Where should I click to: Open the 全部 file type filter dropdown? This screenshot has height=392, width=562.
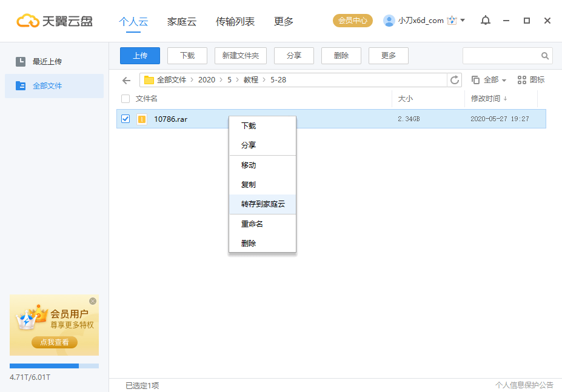(x=489, y=80)
